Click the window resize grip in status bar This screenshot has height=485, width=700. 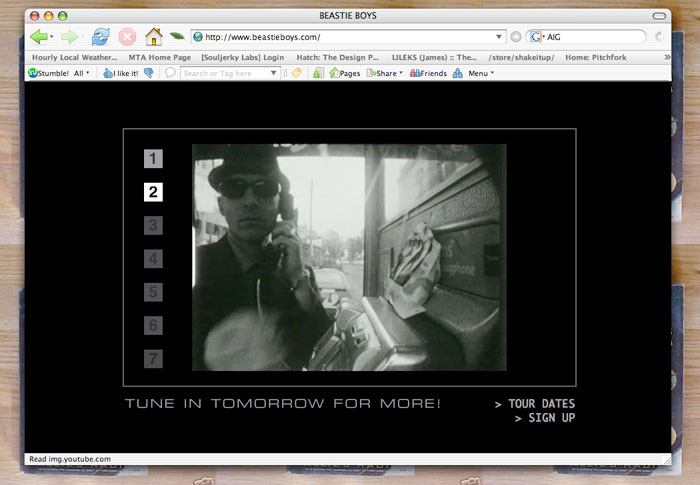667,460
